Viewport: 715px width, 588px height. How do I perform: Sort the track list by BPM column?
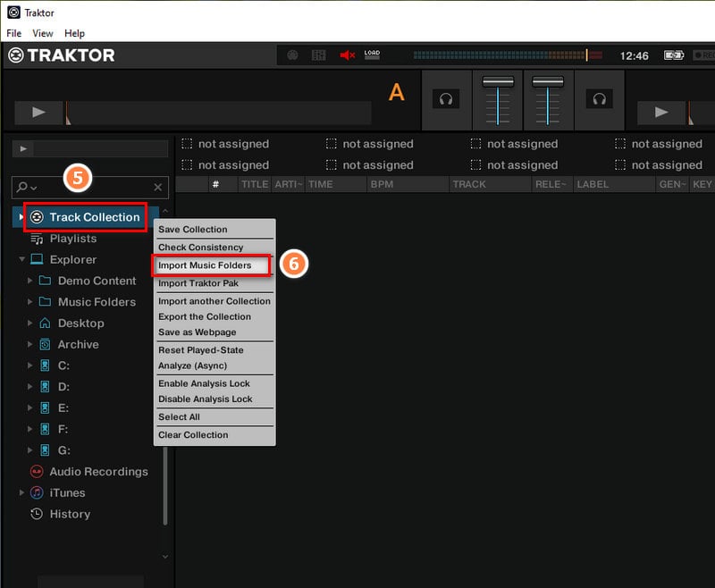pos(407,185)
